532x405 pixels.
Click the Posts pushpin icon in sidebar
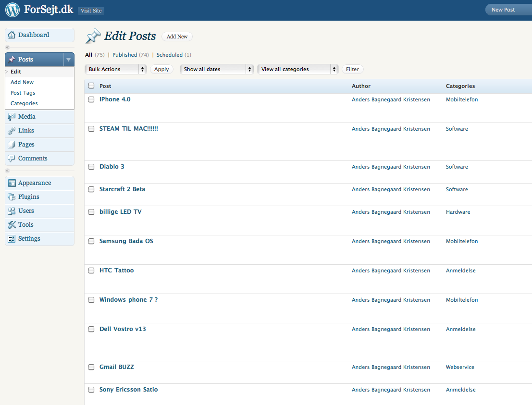12,60
